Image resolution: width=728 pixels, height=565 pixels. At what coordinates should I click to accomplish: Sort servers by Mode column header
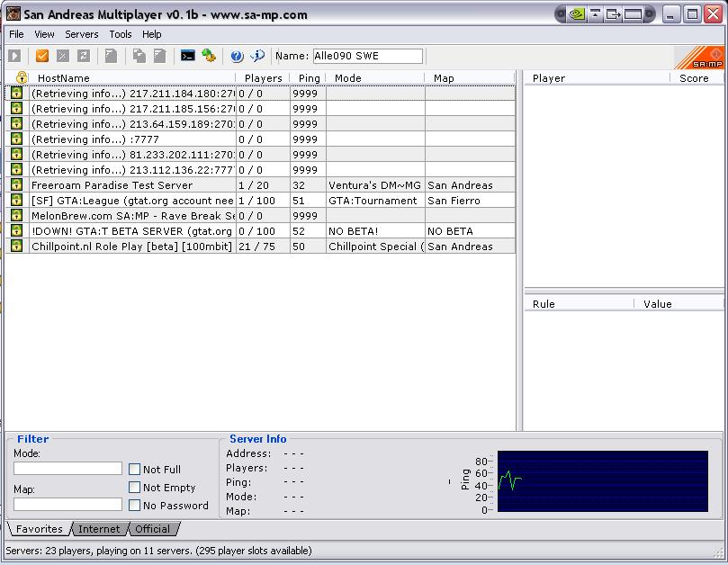point(375,78)
